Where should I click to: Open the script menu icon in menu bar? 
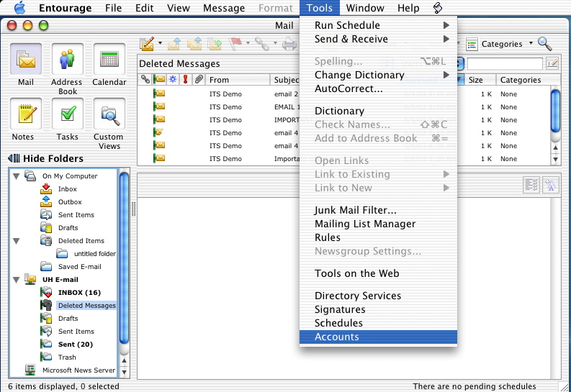pos(438,8)
